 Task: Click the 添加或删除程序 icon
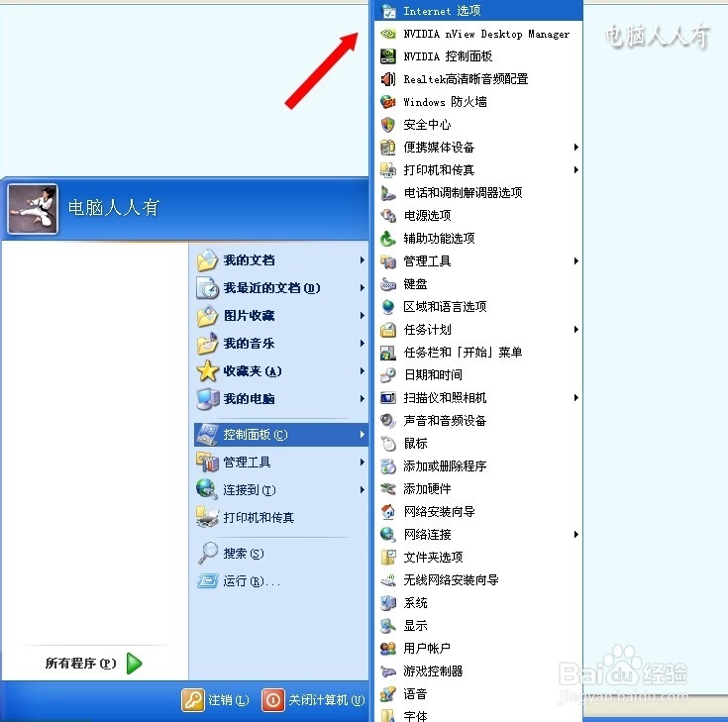click(x=387, y=466)
